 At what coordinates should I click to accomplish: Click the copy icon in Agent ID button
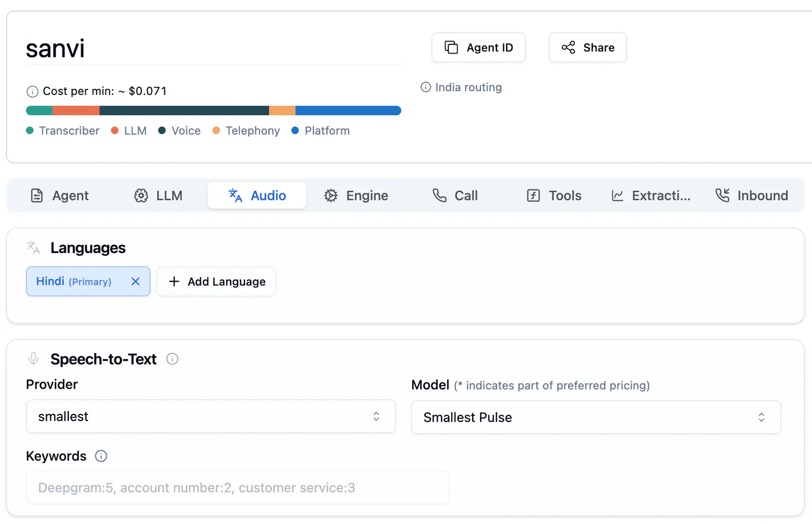point(451,47)
